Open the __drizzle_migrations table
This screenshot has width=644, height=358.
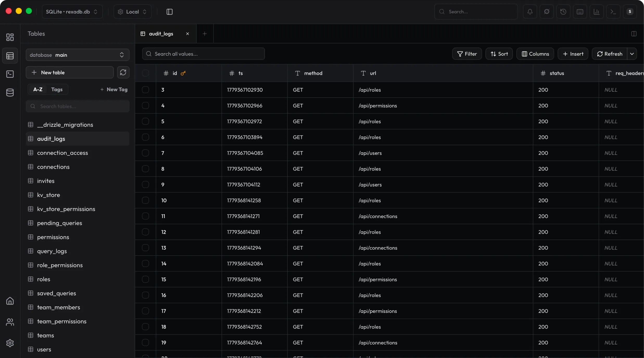[x=78, y=125]
